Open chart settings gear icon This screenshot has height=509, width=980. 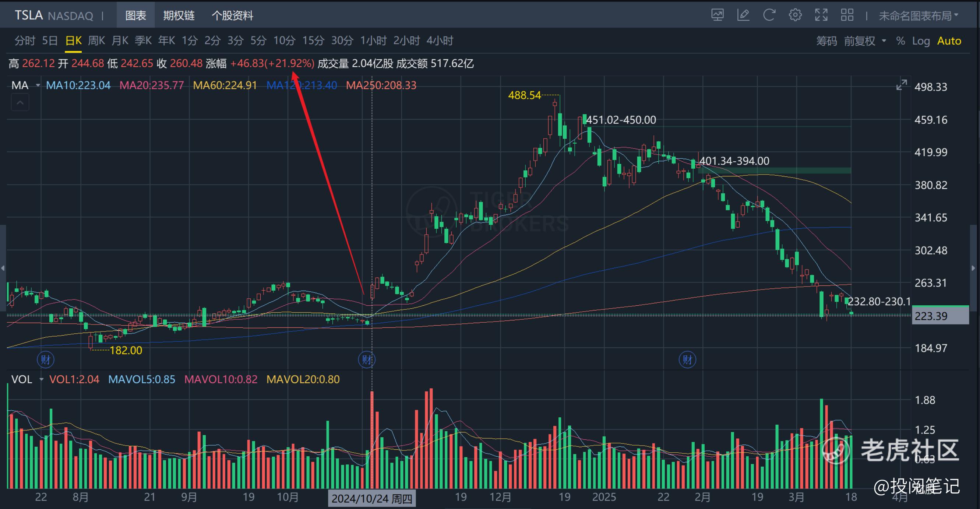pos(795,15)
